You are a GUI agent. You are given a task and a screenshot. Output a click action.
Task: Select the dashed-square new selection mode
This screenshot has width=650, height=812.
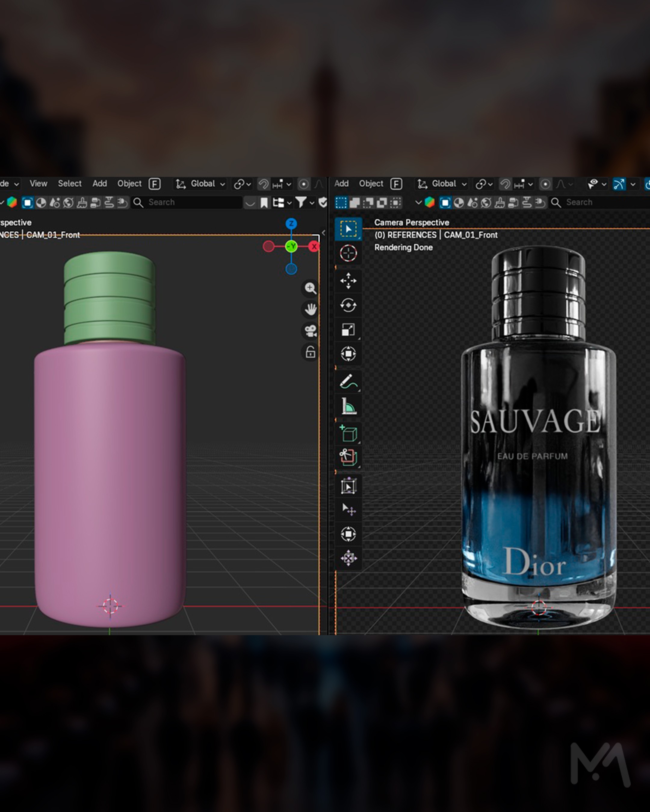341,203
